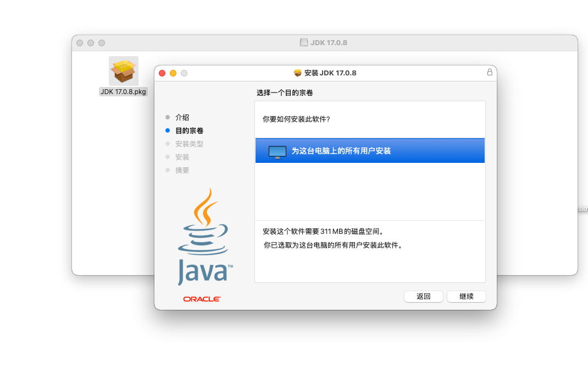Click the disk icon in JDK 17.0.8 Finder title
The width and height of the screenshot is (588, 367).
click(x=304, y=42)
